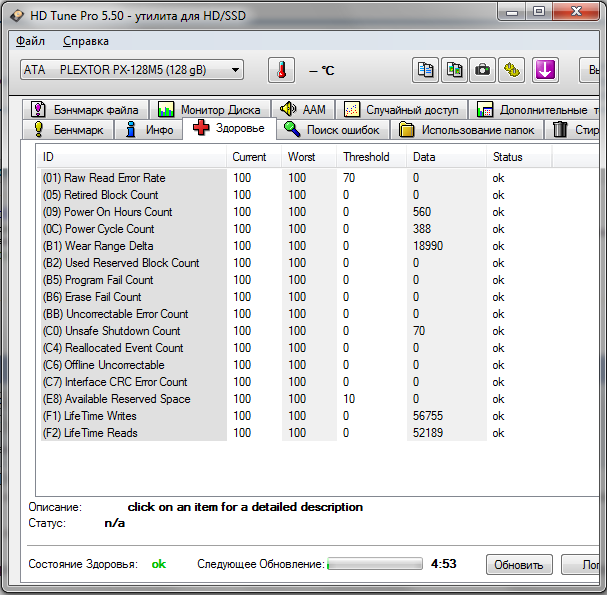Click the data value 52189

click(428, 433)
